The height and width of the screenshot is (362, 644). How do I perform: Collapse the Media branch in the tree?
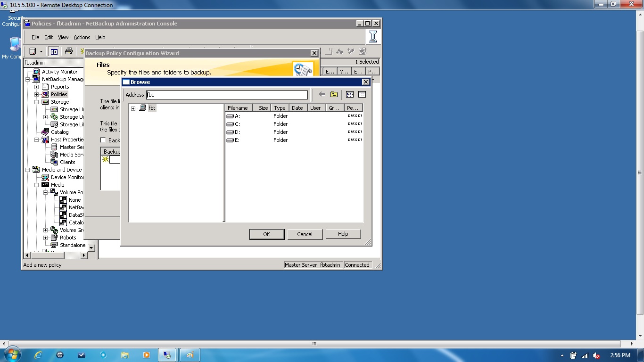pyautogui.click(x=36, y=184)
